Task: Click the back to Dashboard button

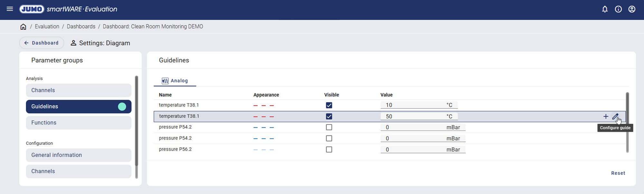Action: coord(42,43)
